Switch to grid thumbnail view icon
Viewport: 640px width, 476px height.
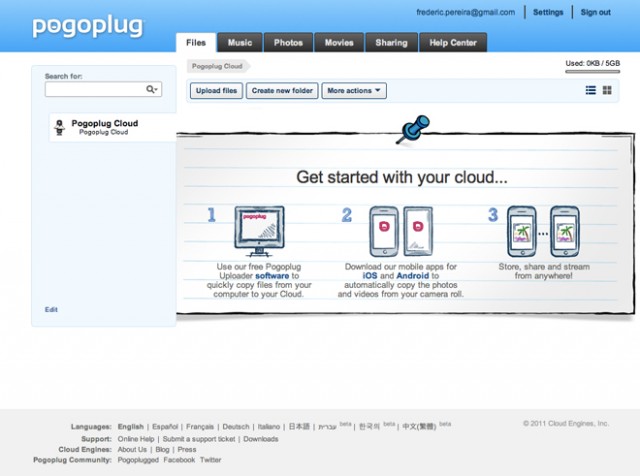607,90
